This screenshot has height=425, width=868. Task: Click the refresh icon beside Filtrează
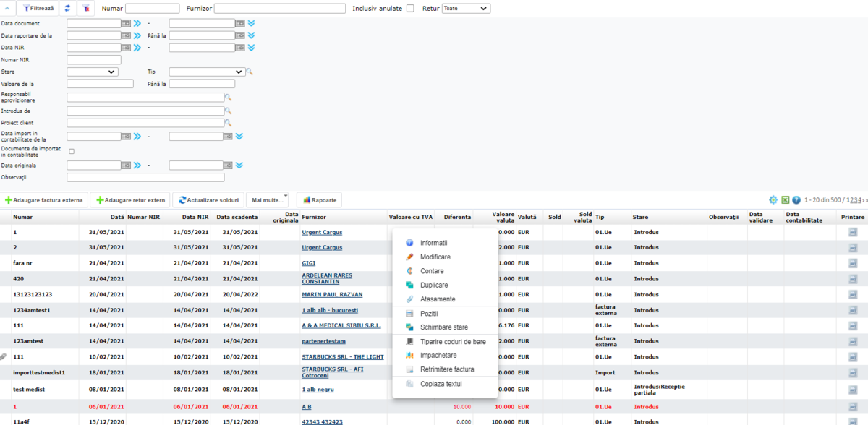coord(67,9)
